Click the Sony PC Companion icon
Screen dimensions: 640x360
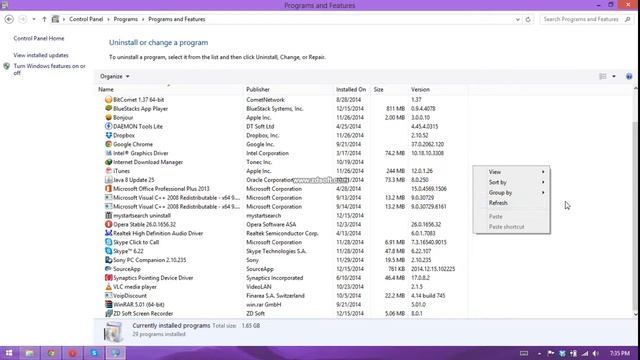click(108, 260)
